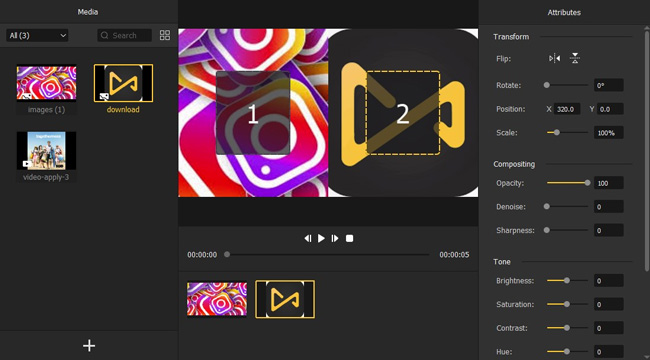Select the video-apply-3 media thumbnail
The image size is (650, 360).
click(x=46, y=151)
